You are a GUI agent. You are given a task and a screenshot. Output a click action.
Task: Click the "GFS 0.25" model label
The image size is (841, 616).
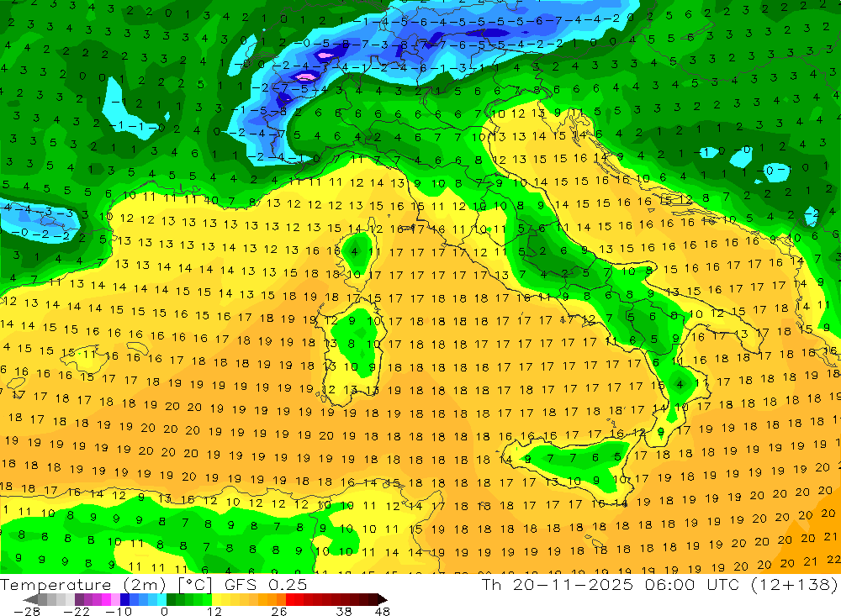[266, 584]
